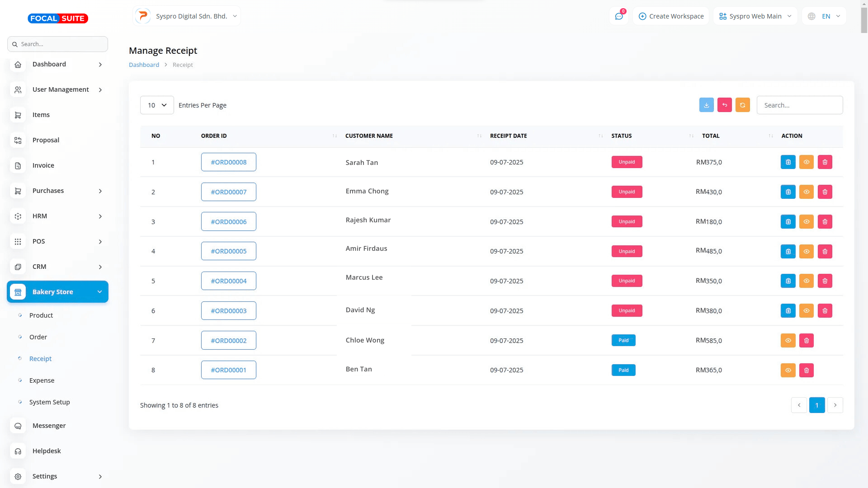Open the Syspro Digital Sdn. Bhd. company dropdown

click(x=187, y=16)
